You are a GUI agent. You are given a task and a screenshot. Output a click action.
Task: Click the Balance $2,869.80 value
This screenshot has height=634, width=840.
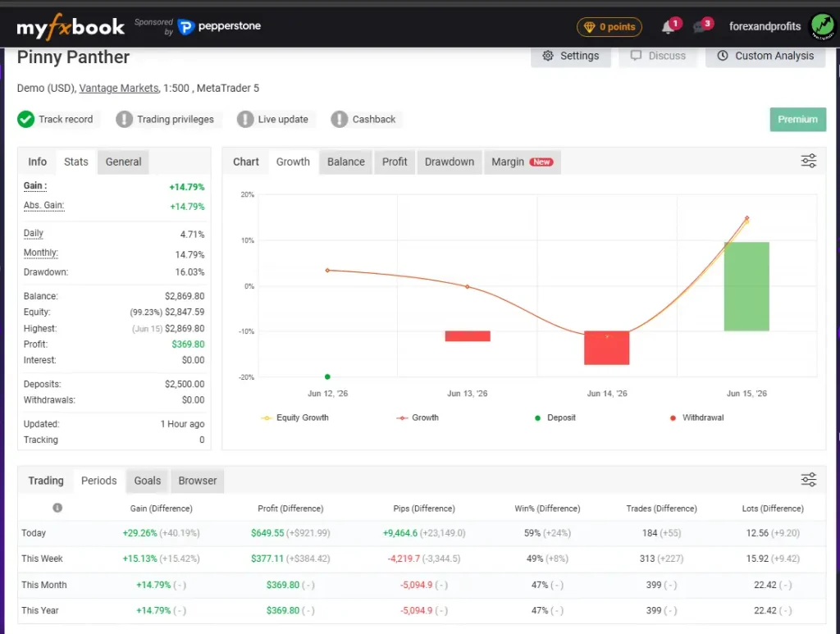click(185, 296)
